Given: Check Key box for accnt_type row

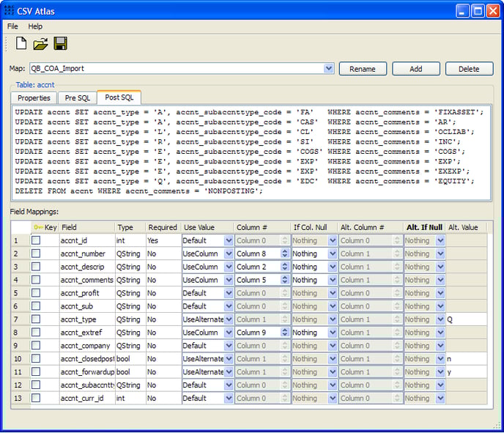Looking at the screenshot, I should pos(36,319).
